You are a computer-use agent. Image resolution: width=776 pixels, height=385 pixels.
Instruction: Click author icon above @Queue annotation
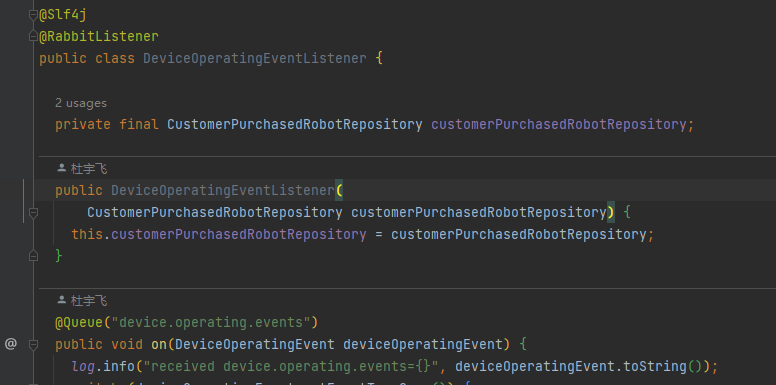click(62, 300)
